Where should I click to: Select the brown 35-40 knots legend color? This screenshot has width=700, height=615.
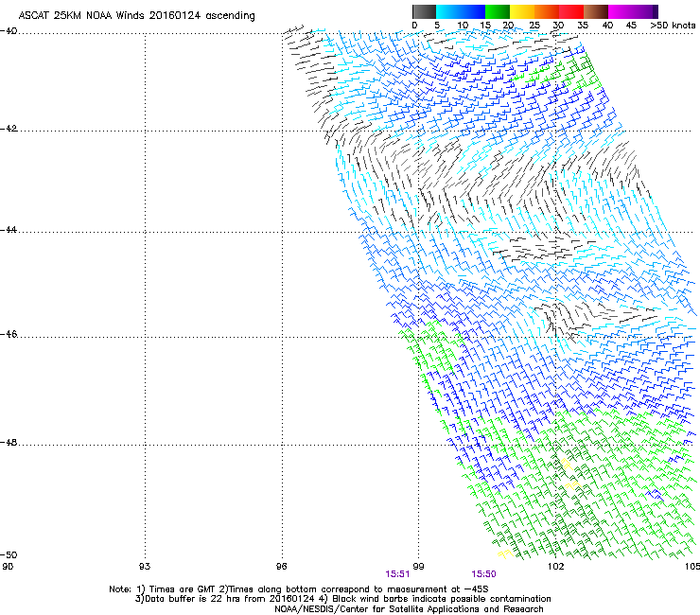(596, 11)
